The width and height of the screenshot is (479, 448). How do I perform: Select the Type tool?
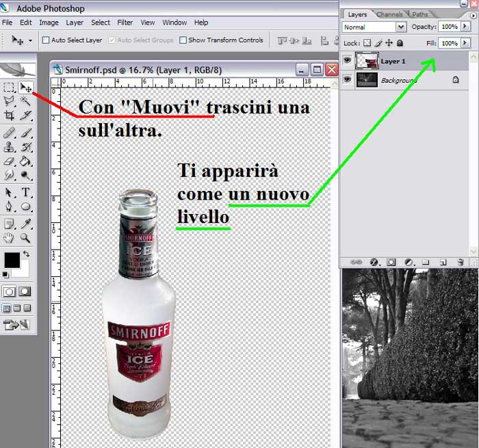[26, 192]
